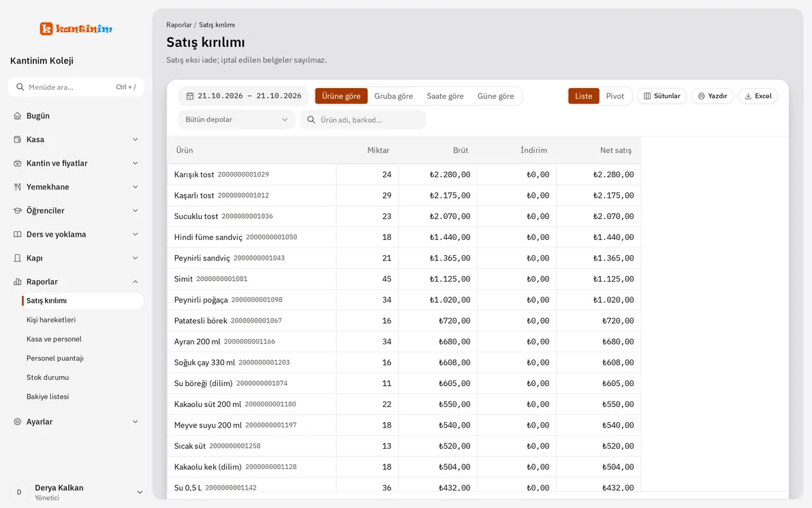
Task: Focus the Ürün adı, barkod search field
Action: pos(363,120)
